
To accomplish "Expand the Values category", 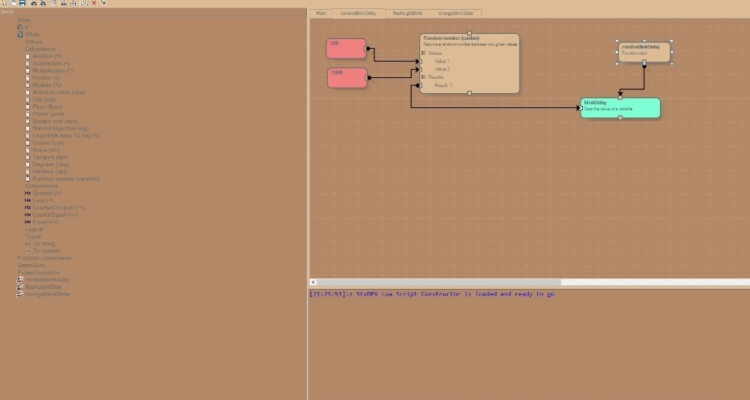I will (x=33, y=42).
